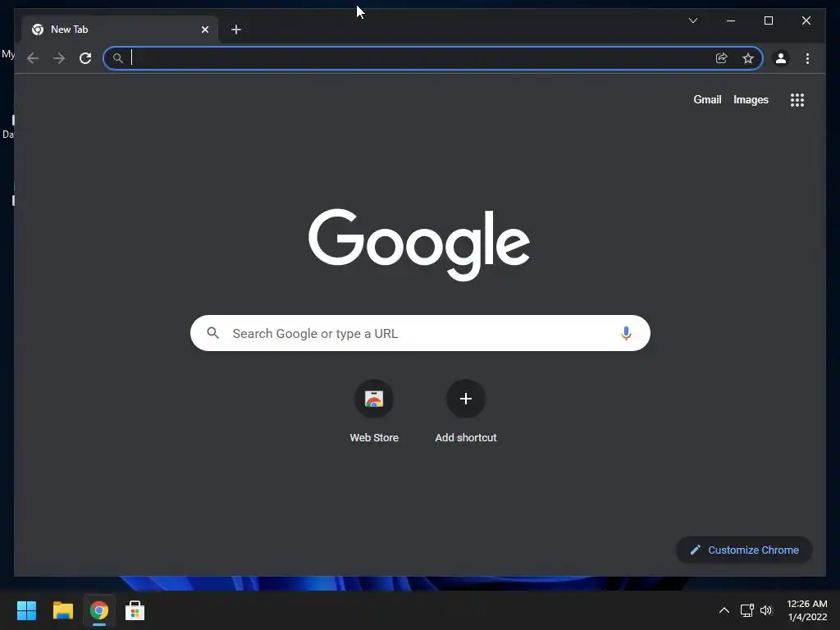Click the Back navigation arrow

point(33,58)
